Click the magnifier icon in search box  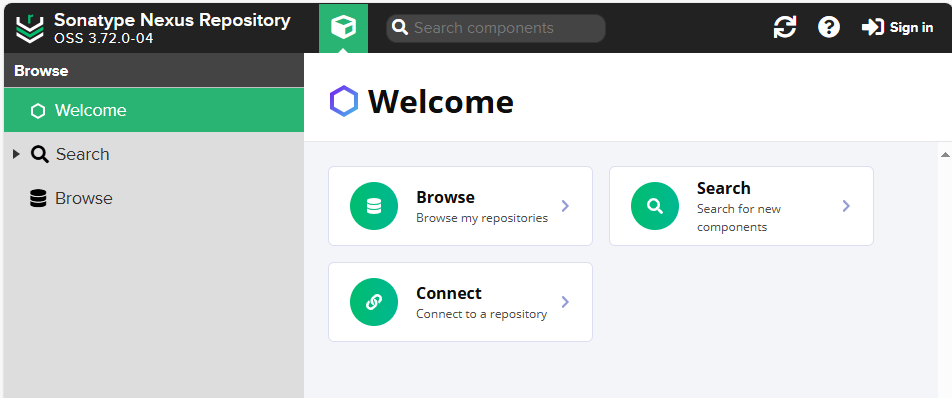coord(400,27)
